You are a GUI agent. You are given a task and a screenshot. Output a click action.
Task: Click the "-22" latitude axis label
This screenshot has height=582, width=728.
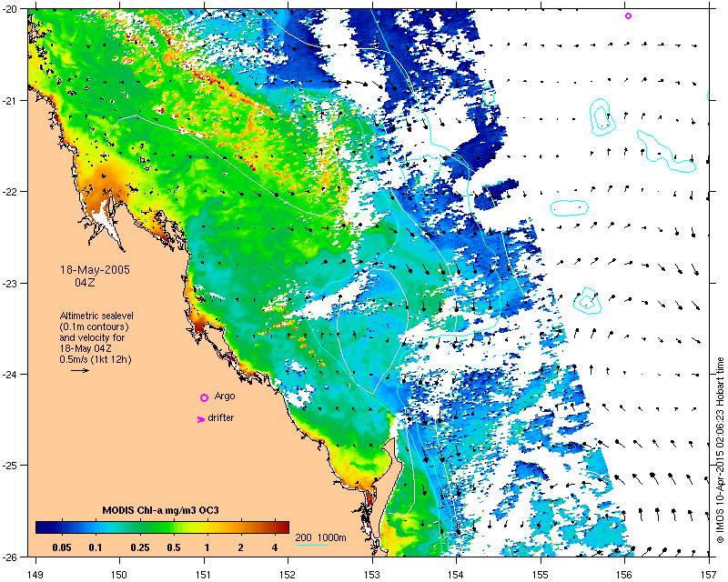pos(9,192)
